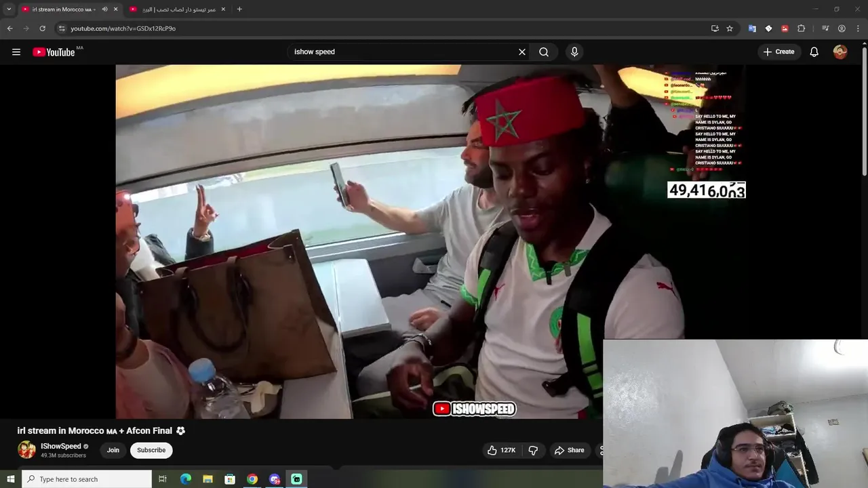868x488 pixels.
Task: Open the black diamond extension icon
Action: [768, 28]
